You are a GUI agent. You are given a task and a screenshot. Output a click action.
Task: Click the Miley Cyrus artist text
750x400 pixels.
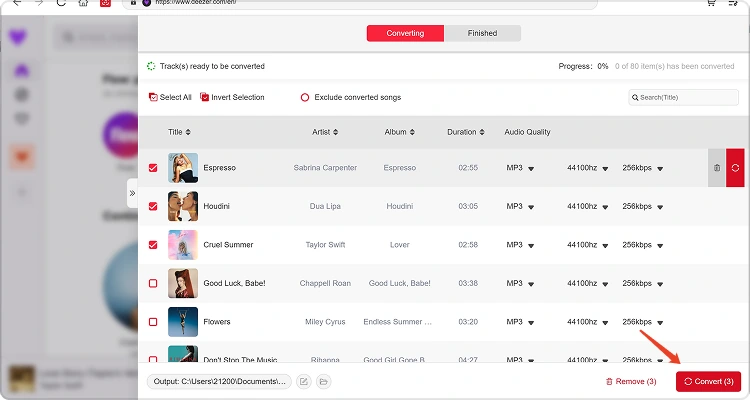coord(325,322)
